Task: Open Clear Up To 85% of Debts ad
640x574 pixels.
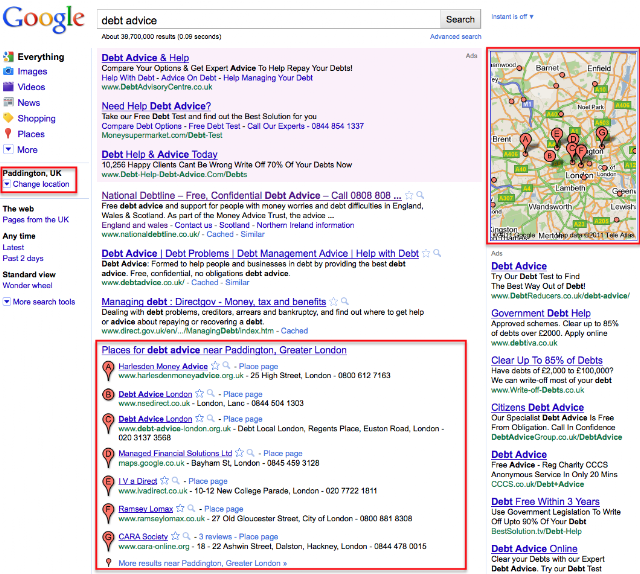Action: [x=547, y=360]
